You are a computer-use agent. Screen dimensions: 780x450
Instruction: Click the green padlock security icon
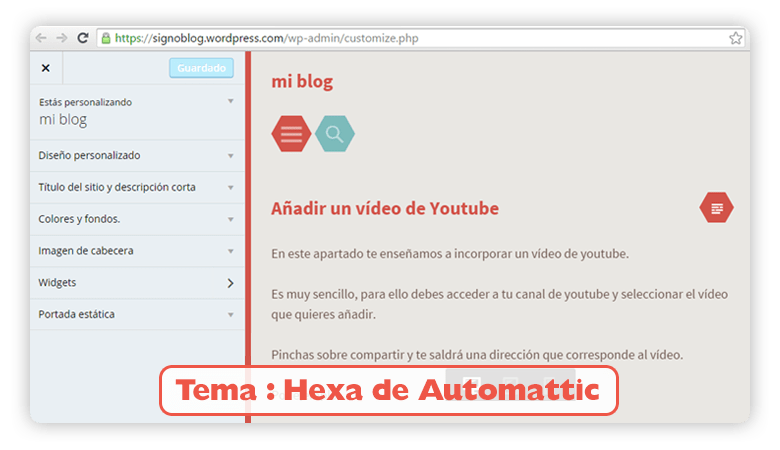click(x=106, y=38)
